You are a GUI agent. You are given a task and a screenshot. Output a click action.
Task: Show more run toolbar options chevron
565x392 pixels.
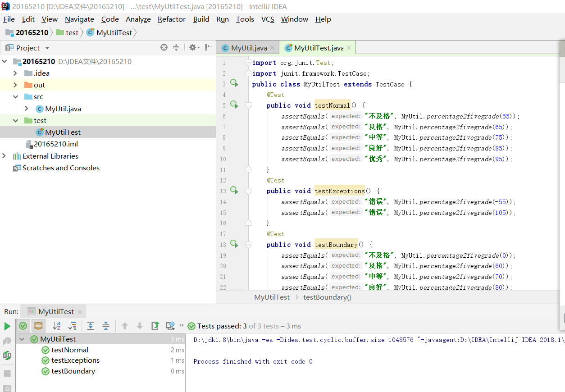(x=182, y=325)
